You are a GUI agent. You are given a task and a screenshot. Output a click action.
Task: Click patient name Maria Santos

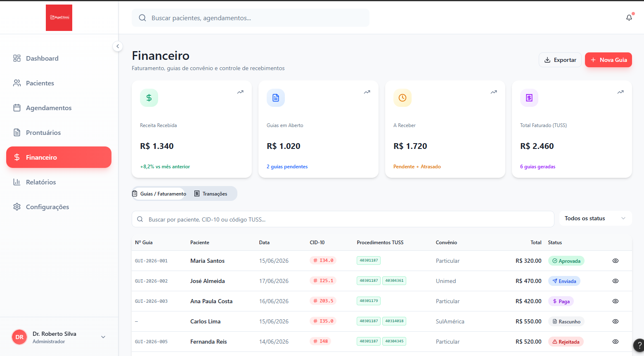[207, 261]
